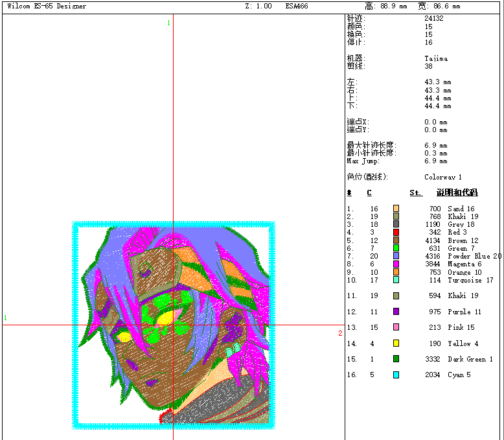Click the Orange 10 color swatch

(396, 272)
